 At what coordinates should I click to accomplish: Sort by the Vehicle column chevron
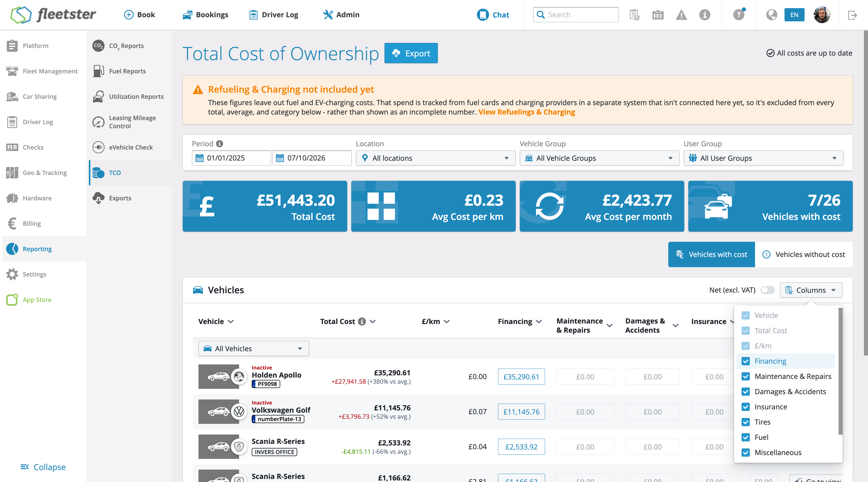click(230, 322)
